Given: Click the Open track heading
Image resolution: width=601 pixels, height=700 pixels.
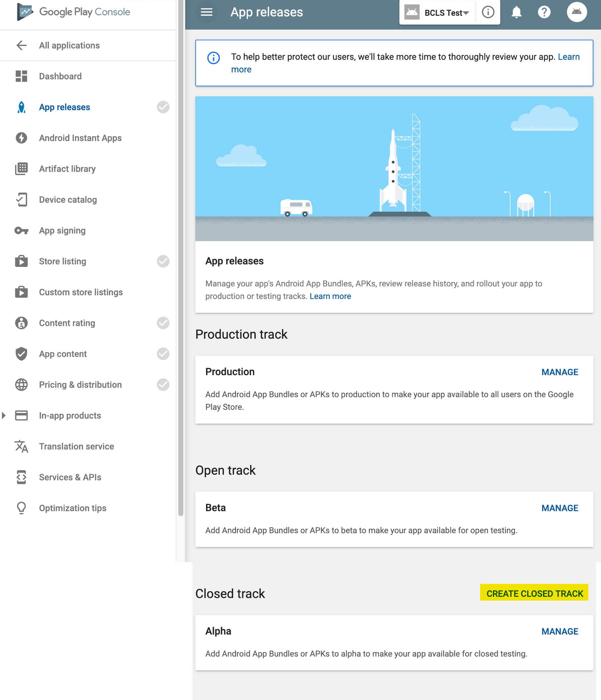Looking at the screenshot, I should tap(225, 470).
